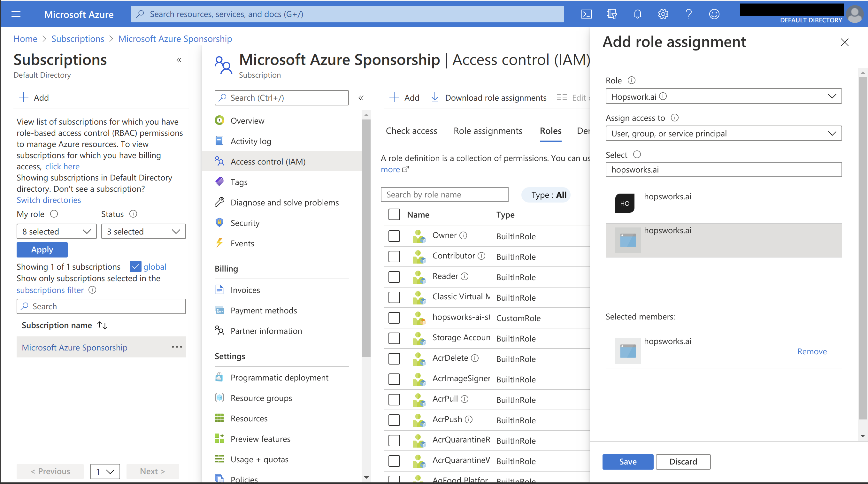This screenshot has height=484, width=868.
Task: Expand the My role 8 selected dropdown
Action: pos(56,232)
